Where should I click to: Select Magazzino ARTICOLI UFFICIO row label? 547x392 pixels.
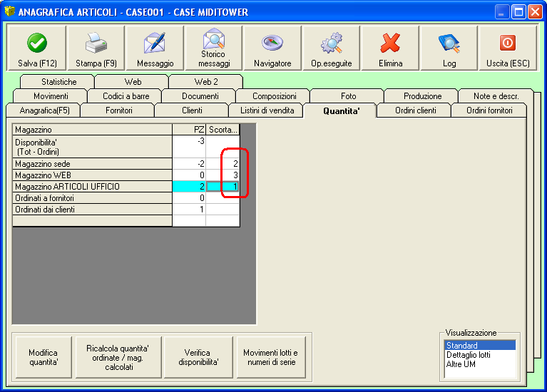[x=93, y=187]
